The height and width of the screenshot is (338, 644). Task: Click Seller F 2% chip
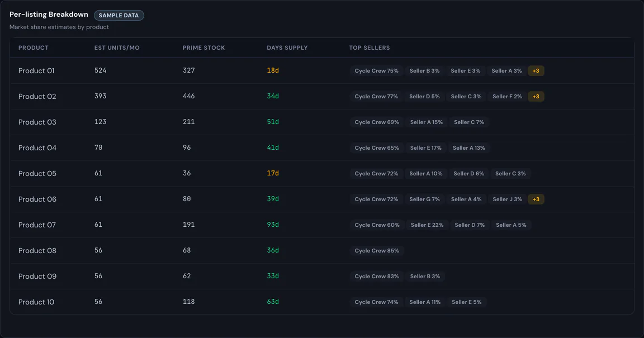[x=507, y=97]
